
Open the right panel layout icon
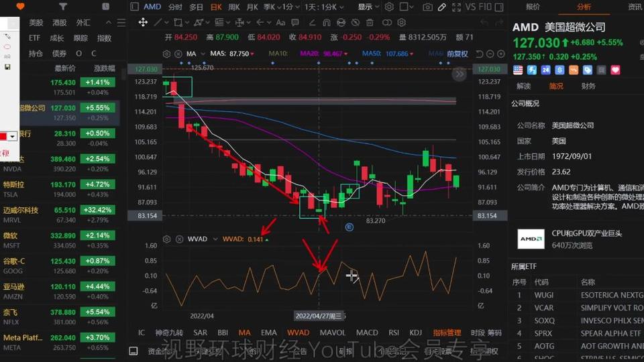[x=499, y=7]
